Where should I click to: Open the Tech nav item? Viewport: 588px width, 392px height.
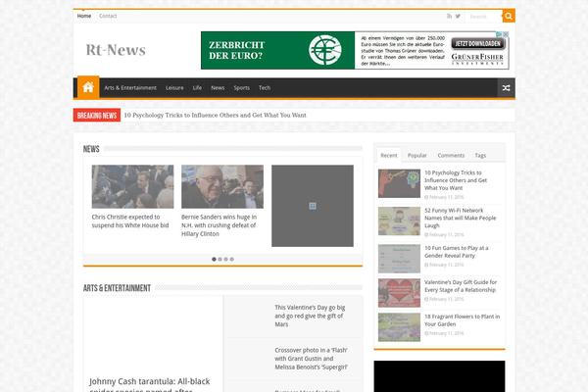tap(265, 88)
